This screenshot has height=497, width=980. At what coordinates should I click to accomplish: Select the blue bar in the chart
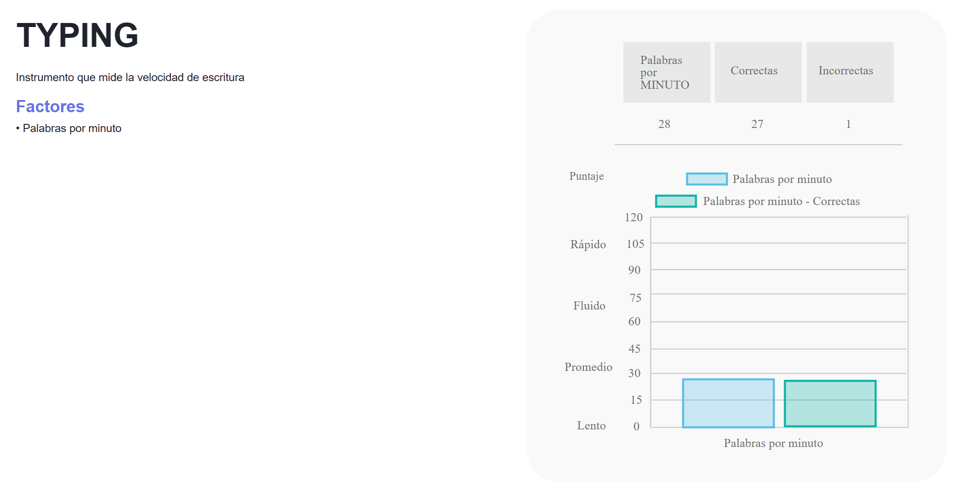(728, 403)
